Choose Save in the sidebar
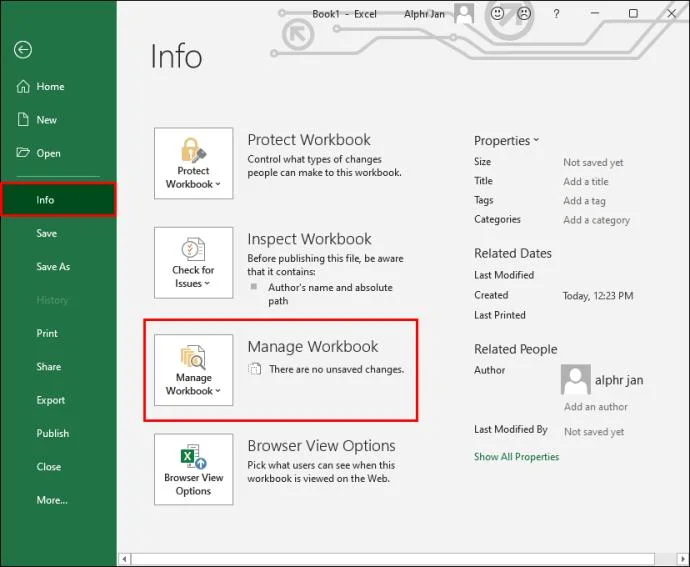Viewport: 690px width, 567px height. coord(58,233)
